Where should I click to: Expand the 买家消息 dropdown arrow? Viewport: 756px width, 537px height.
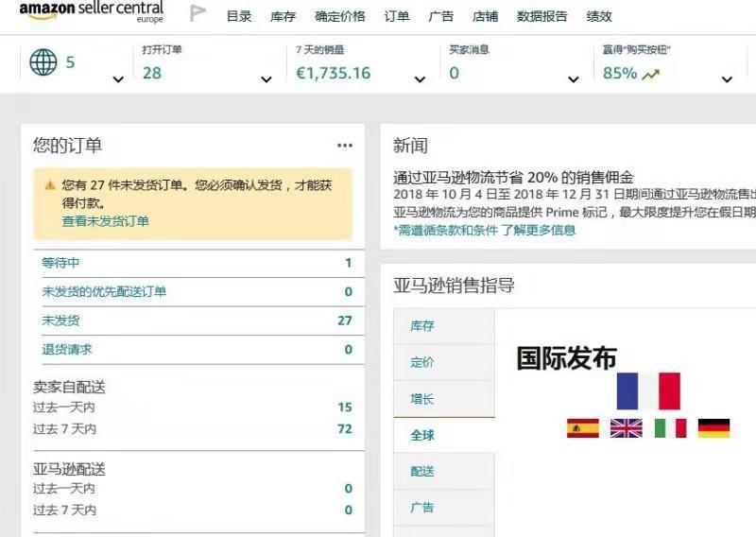pyautogui.click(x=574, y=79)
